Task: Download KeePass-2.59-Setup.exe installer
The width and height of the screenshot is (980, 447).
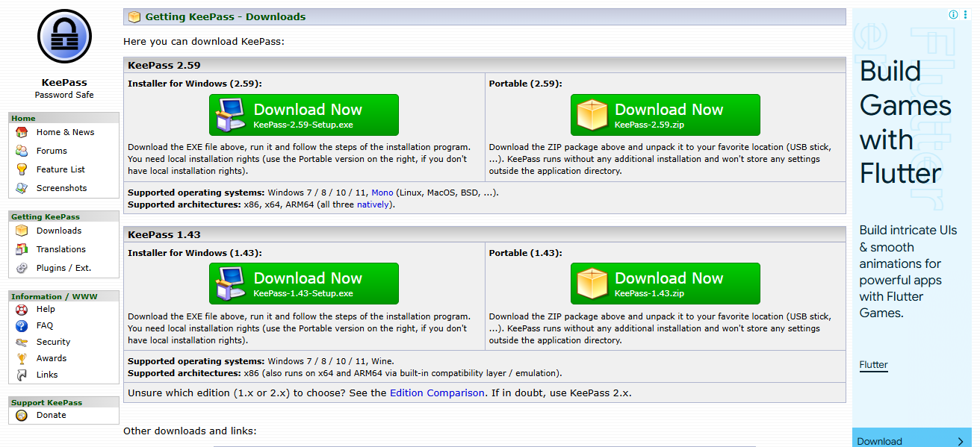Action: (304, 115)
